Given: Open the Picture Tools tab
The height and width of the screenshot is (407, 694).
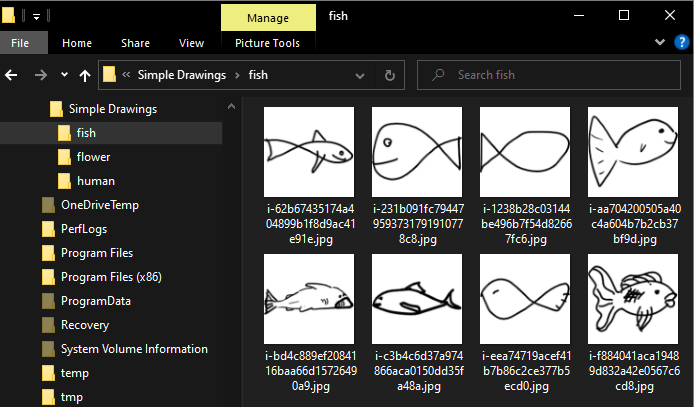Looking at the screenshot, I should [267, 43].
